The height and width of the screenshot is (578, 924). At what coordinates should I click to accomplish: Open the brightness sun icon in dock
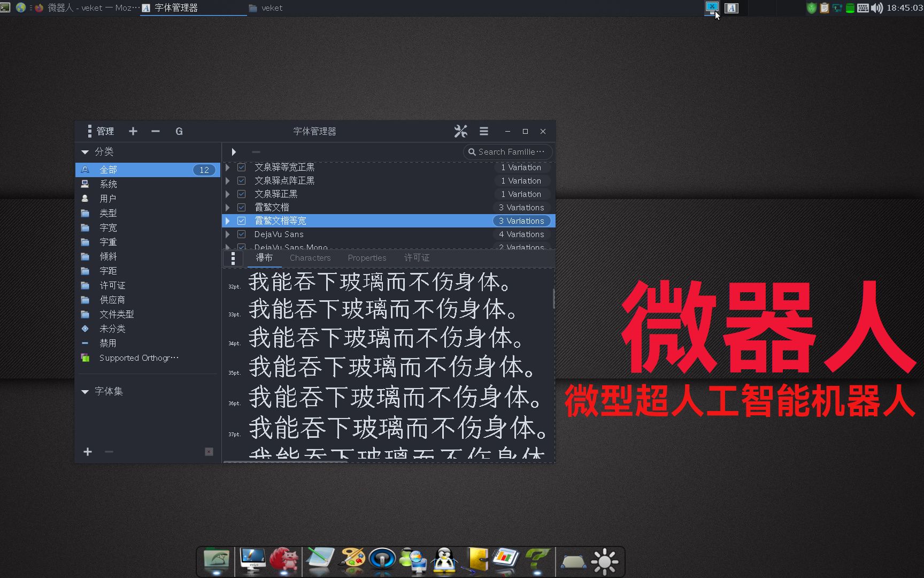click(x=605, y=561)
